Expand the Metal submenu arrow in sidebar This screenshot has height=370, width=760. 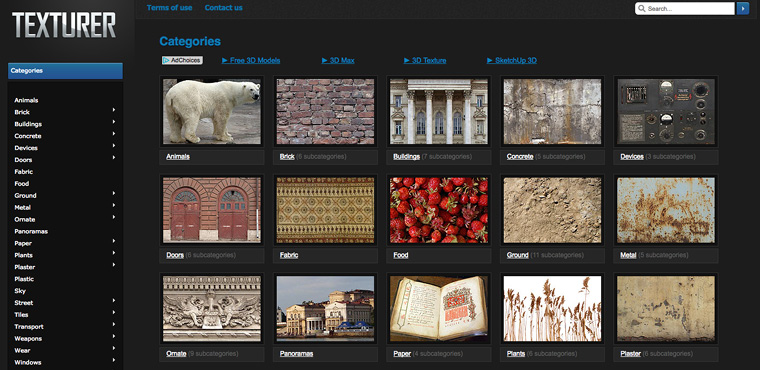[x=114, y=205]
